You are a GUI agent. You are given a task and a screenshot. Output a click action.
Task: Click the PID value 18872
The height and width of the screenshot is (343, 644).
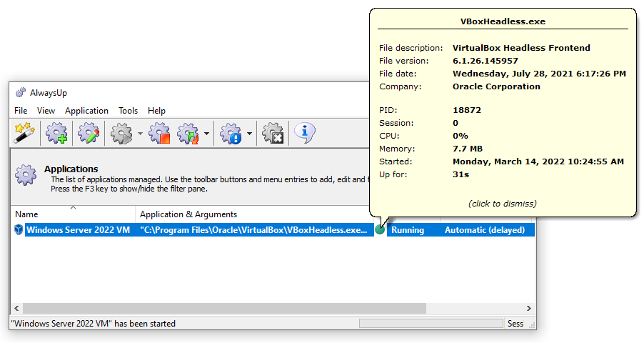point(467,110)
